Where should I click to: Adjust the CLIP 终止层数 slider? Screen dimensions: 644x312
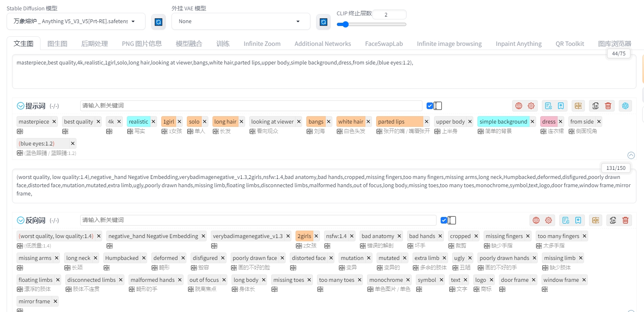346,24
